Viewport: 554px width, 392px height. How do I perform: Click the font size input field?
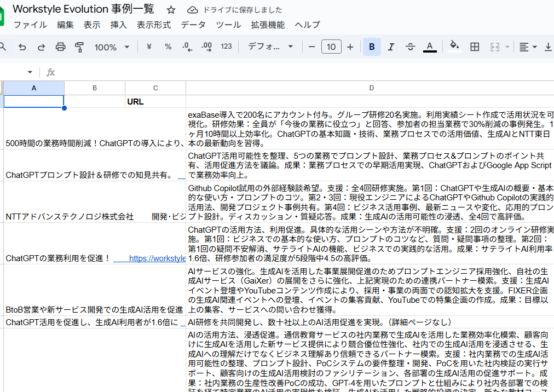coord(331,47)
